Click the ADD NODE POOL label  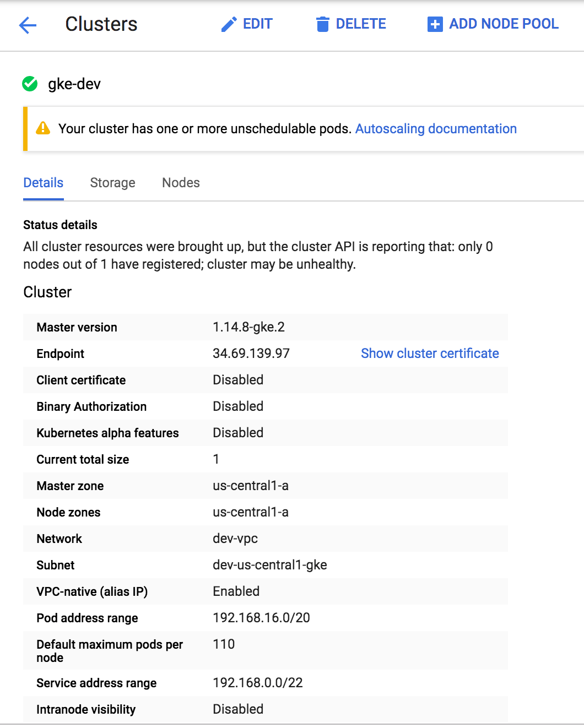tap(504, 24)
